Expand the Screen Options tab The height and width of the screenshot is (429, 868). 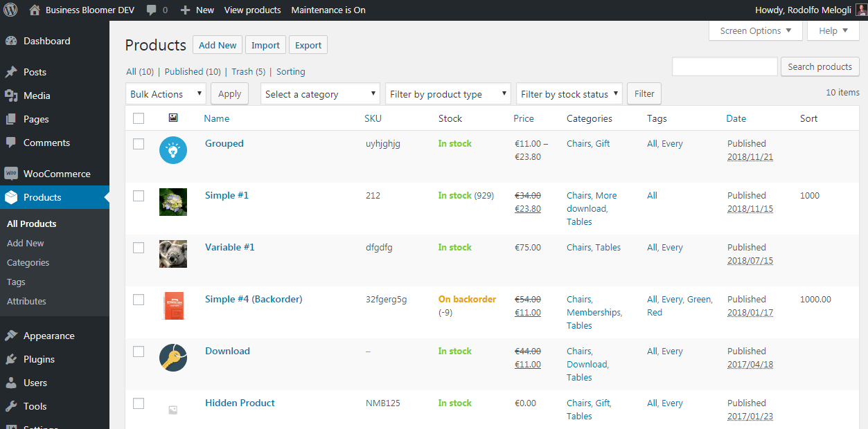pos(755,31)
